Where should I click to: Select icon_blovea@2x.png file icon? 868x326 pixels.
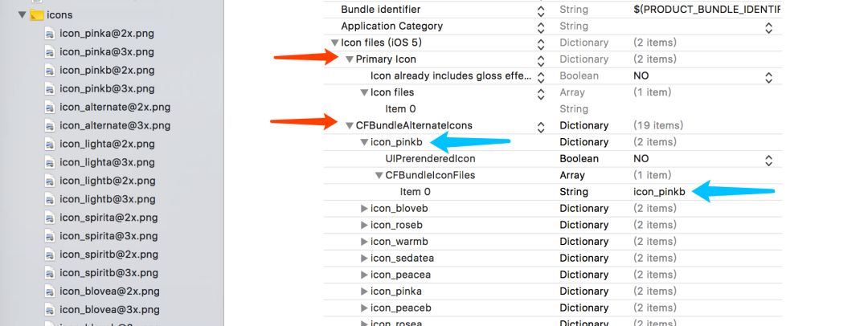50,291
